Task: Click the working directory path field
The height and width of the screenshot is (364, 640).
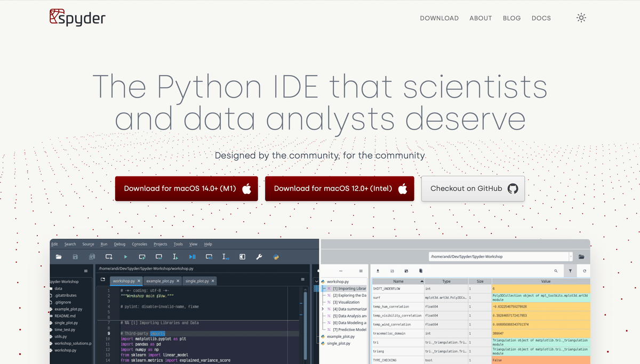Action: (x=499, y=256)
